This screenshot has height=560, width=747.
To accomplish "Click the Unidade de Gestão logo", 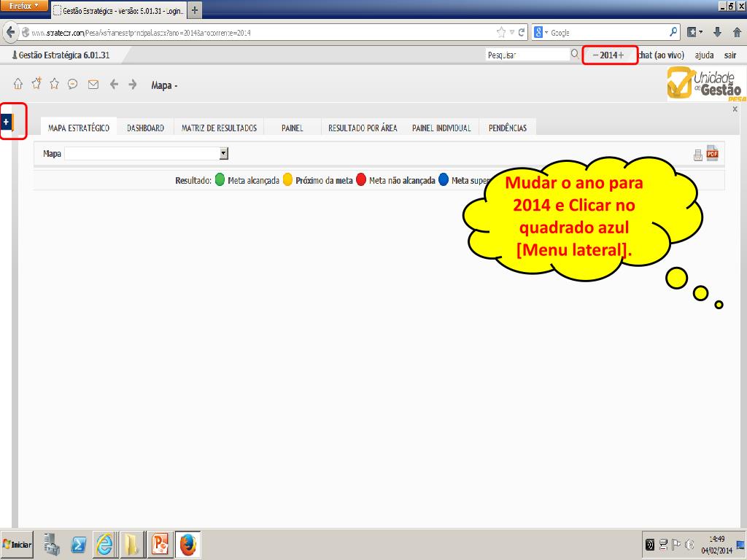I will tap(706, 84).
